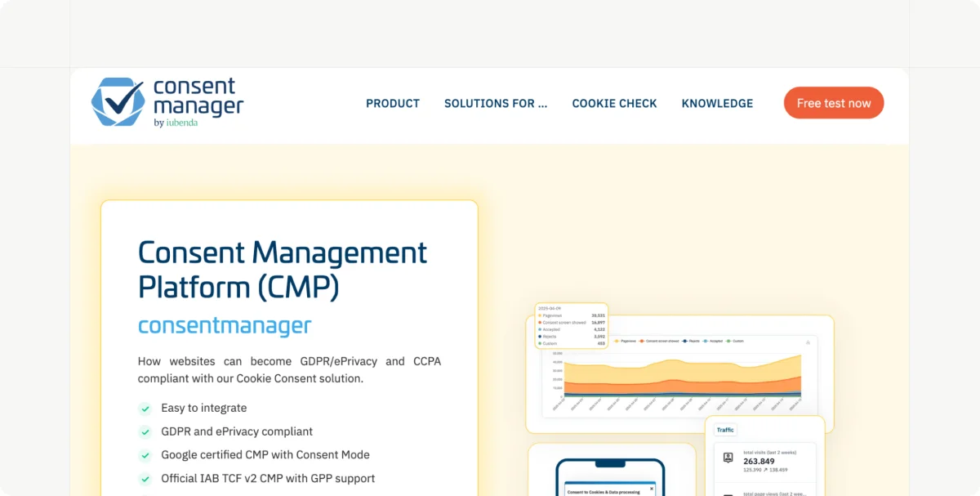
Task: Click the Accepted legend entry above the chart
Action: tap(711, 341)
